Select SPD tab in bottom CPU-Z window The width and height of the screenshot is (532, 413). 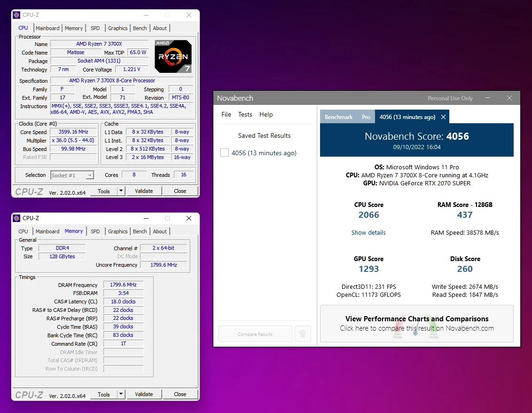(95, 231)
